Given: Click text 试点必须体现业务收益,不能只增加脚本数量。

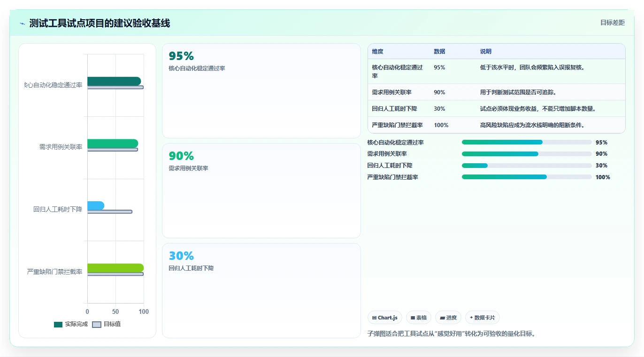Looking at the screenshot, I should (x=538, y=109).
